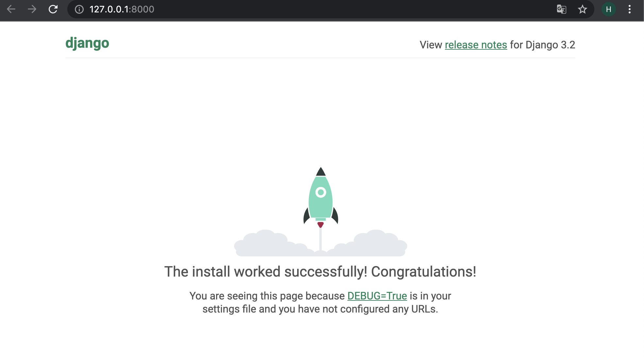The width and height of the screenshot is (644, 357).
Task: Click the green django logo
Action: point(87,43)
